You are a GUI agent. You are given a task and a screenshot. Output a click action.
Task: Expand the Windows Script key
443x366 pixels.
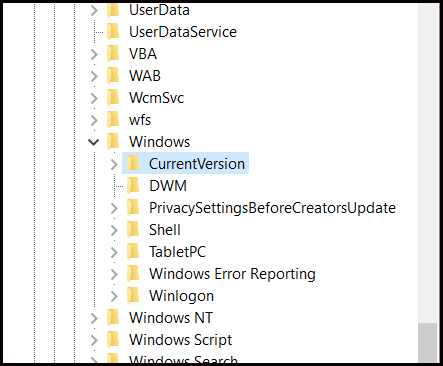[94, 340]
